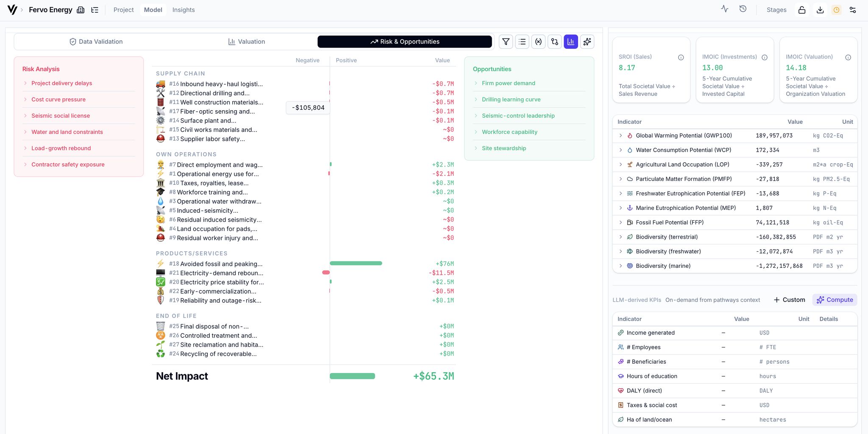Select the download icon near Stages
This screenshot has width=868, height=434.
coord(820,9)
